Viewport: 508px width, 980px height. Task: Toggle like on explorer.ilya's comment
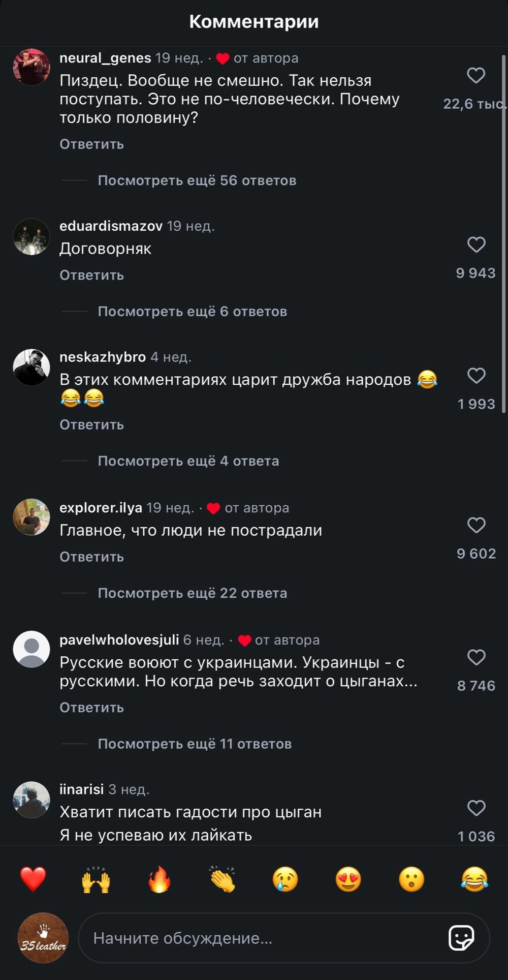[476, 525]
